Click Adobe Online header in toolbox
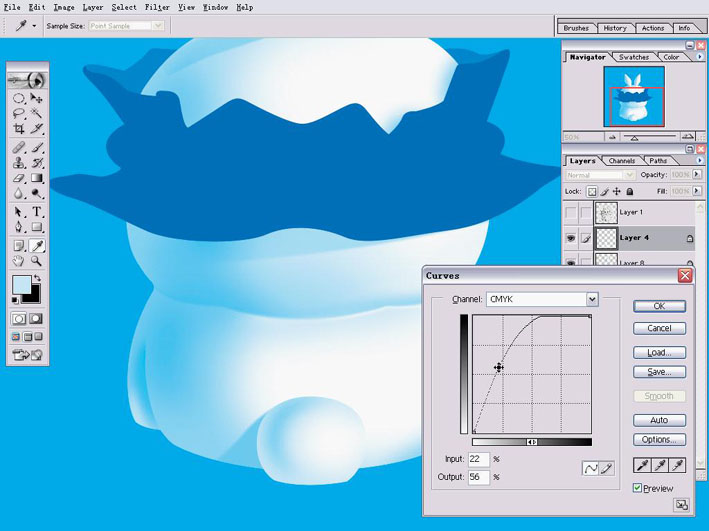Viewport: 709px width, 531px height. click(x=28, y=80)
